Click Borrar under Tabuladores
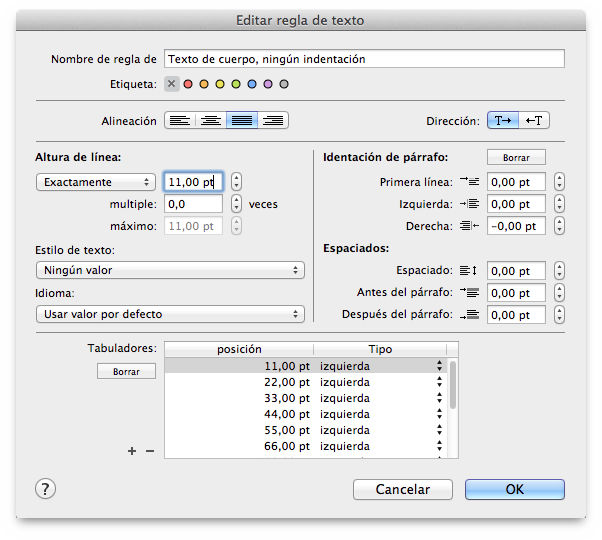Screen dimensions: 602x540 tap(126, 371)
